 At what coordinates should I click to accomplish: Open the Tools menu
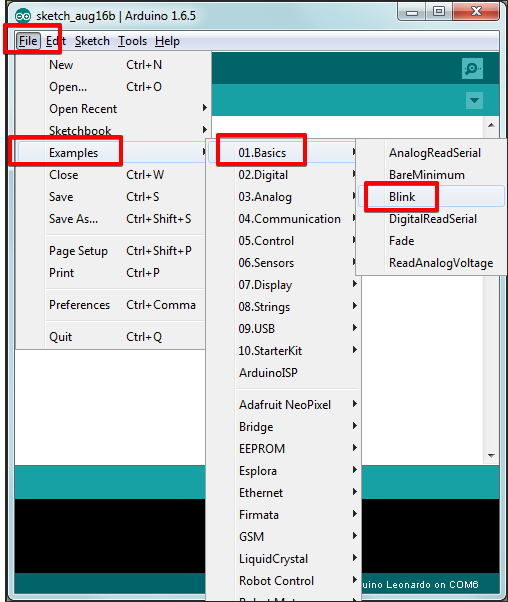[132, 41]
